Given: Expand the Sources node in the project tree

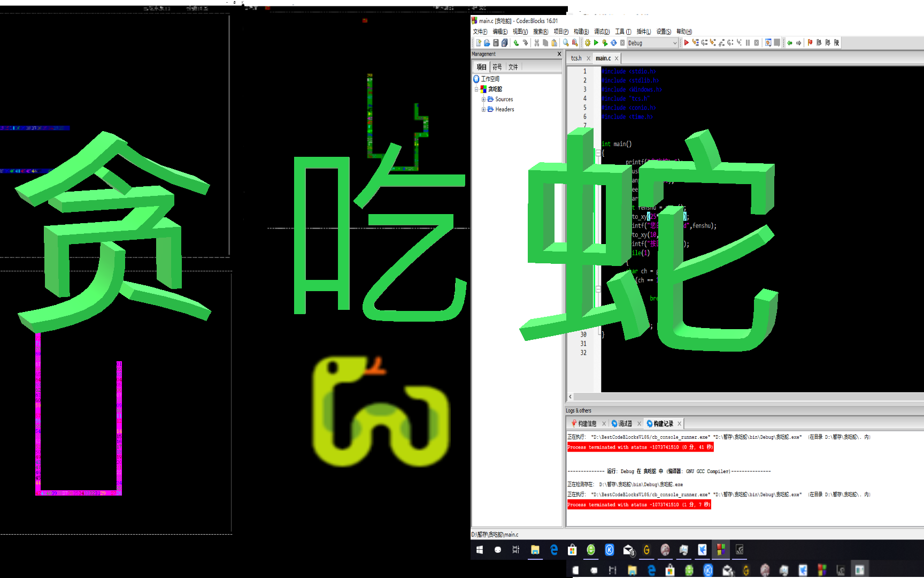Looking at the screenshot, I should click(x=483, y=99).
